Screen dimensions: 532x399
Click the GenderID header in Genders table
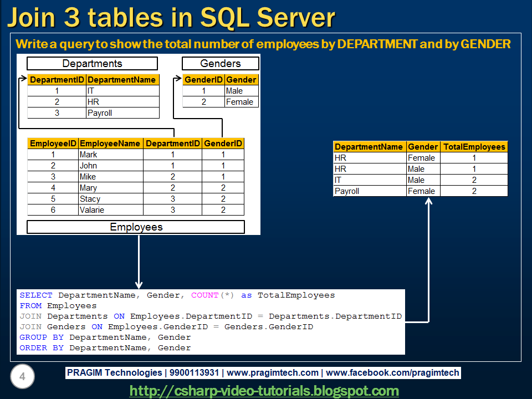click(x=203, y=80)
